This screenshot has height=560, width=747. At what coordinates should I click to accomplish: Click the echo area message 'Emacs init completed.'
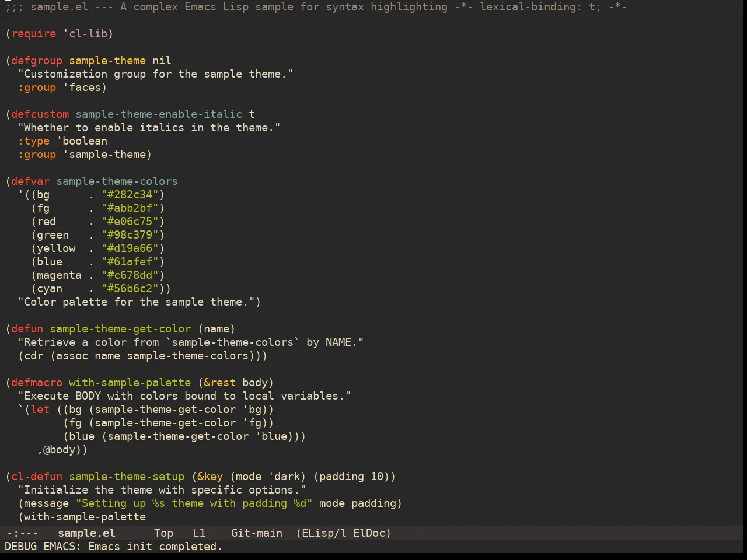155,547
